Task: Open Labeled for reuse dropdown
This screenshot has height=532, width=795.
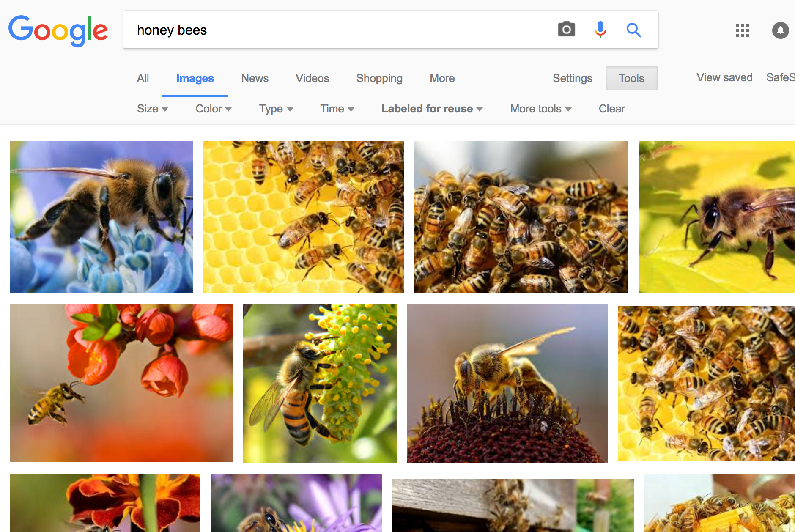Action: click(432, 109)
